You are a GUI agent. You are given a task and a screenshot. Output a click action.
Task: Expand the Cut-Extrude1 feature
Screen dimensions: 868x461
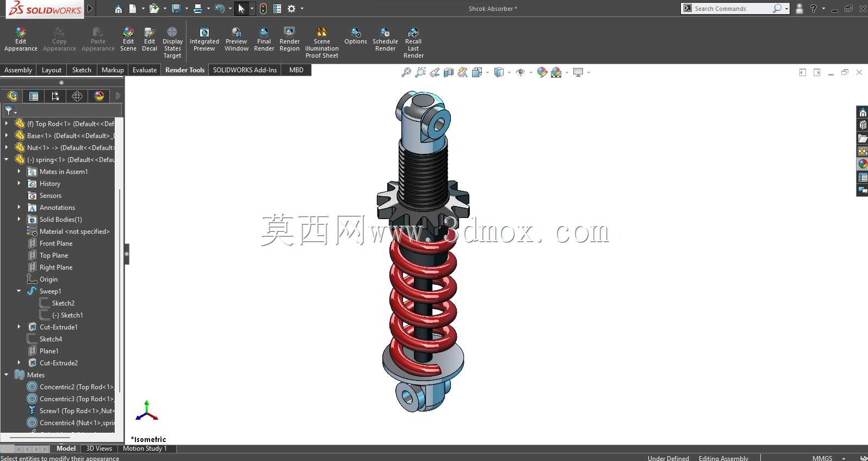coord(19,327)
